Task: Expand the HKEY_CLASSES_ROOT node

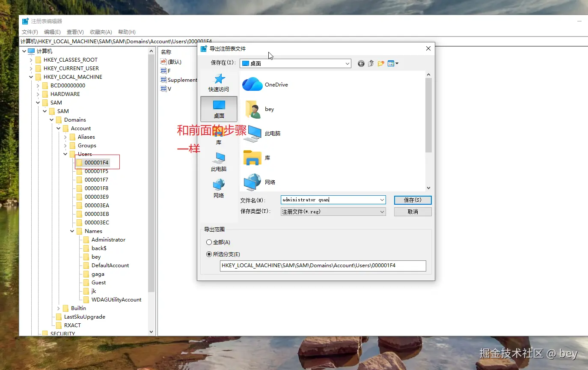Action: coord(31,60)
